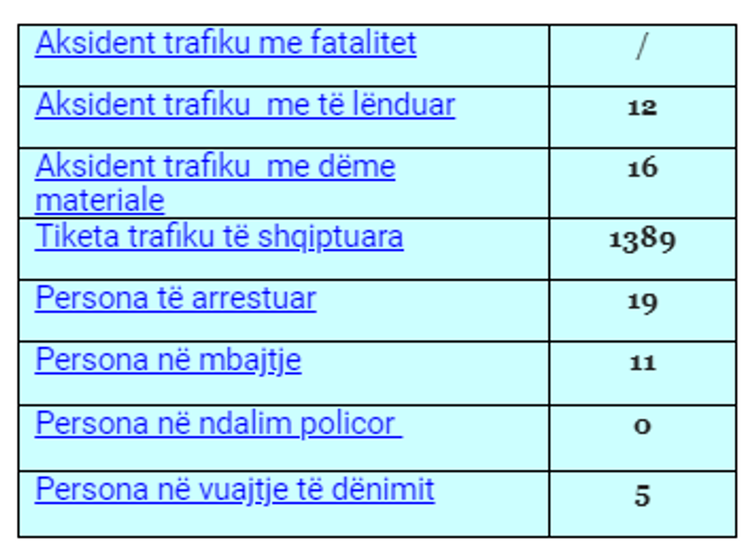Image resolution: width=756 pixels, height=559 pixels.
Task: Click the value 0 for police detention
Action: pyautogui.click(x=642, y=425)
